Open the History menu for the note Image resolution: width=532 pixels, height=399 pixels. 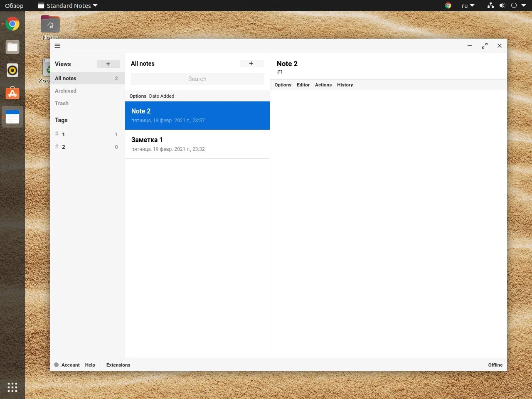pyautogui.click(x=345, y=85)
